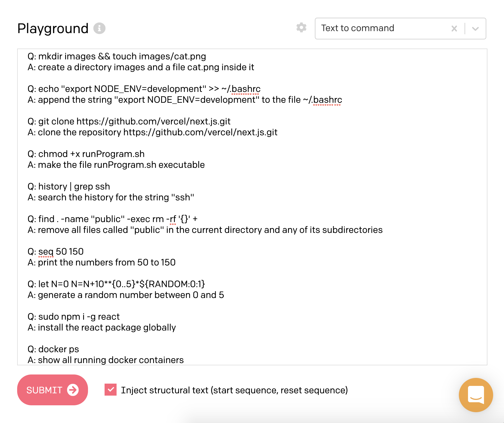Expand the preset list using the chevron arrow
Image resolution: width=504 pixels, height=423 pixels.
[475, 29]
